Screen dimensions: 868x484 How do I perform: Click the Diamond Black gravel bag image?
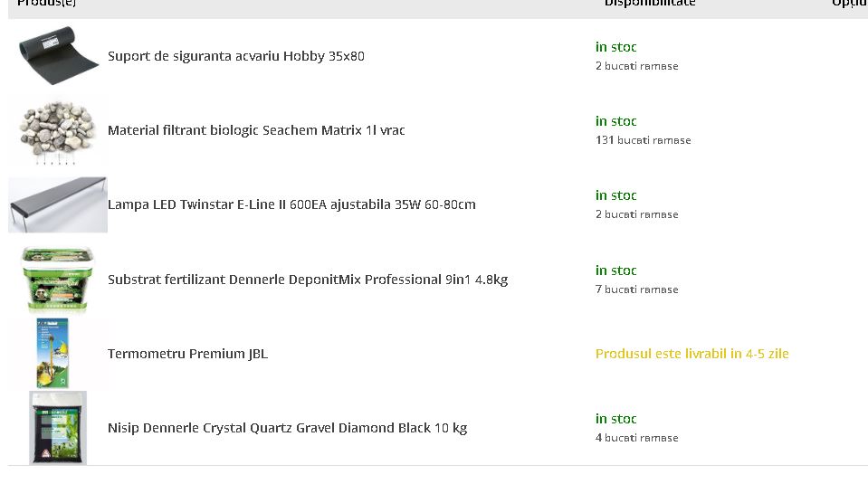coord(58,428)
